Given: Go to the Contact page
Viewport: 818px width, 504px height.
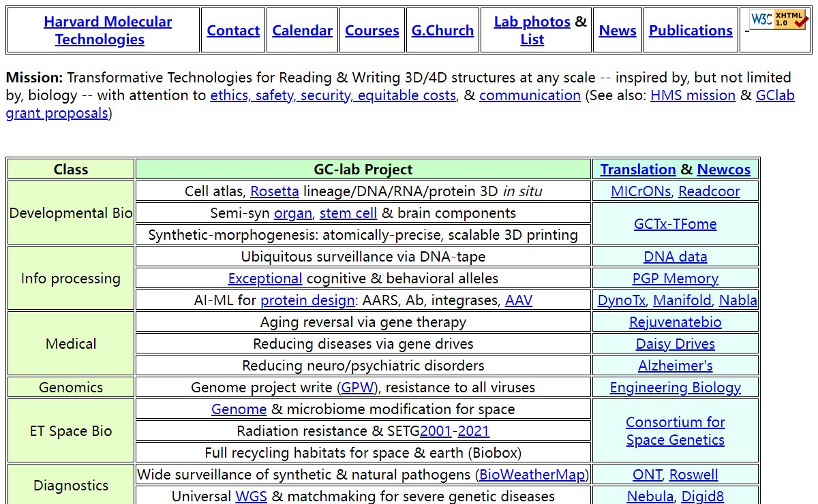Looking at the screenshot, I should pos(233,31).
